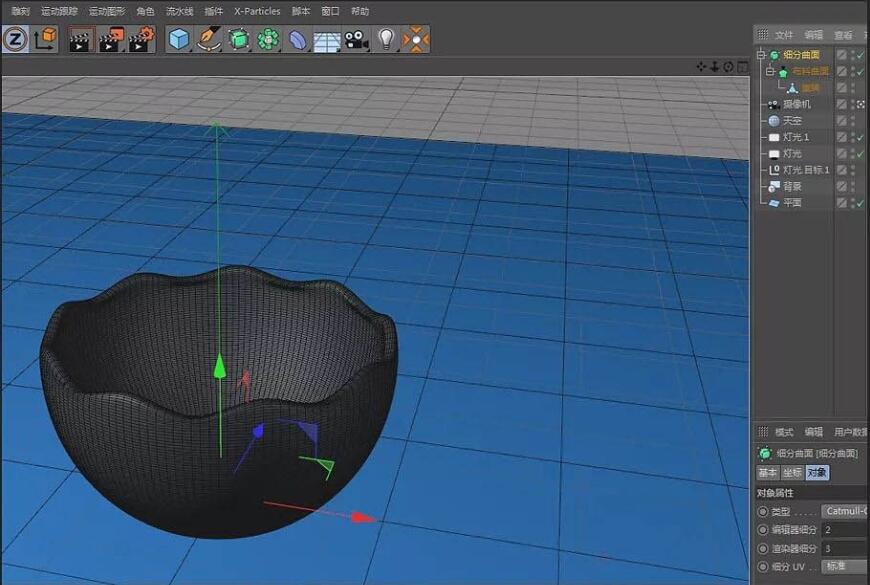870x585 pixels.
Task: Open 类型 Catmull-Clark dropdown
Action: pyautogui.click(x=844, y=511)
